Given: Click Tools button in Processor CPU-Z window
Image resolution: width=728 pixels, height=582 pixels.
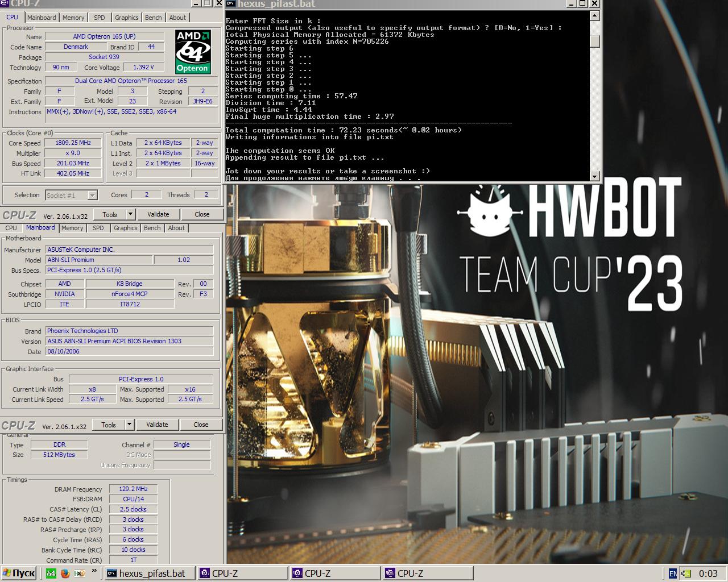Looking at the screenshot, I should tap(110, 214).
